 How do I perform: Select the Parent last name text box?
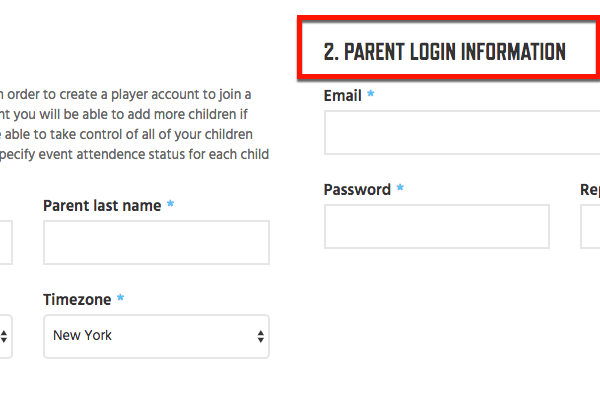coord(156,242)
